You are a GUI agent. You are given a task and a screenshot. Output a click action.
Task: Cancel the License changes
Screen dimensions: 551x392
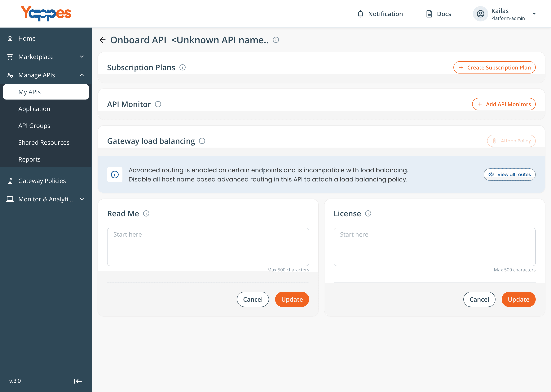pyautogui.click(x=479, y=300)
